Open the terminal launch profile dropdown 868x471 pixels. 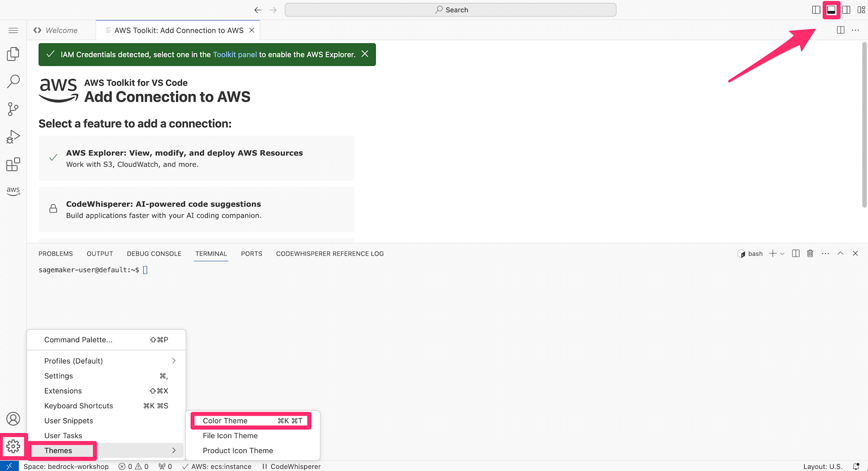pyautogui.click(x=783, y=254)
